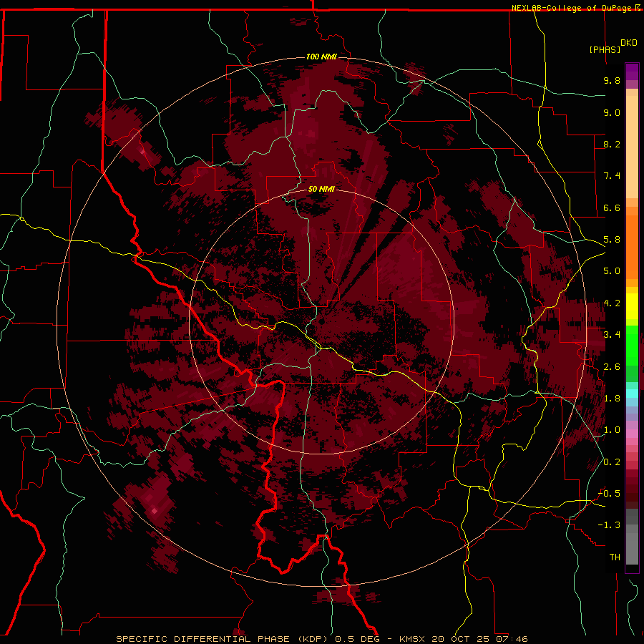Click the 2.6 scale value
This screenshot has height=644, width=644.
pyautogui.click(x=612, y=367)
